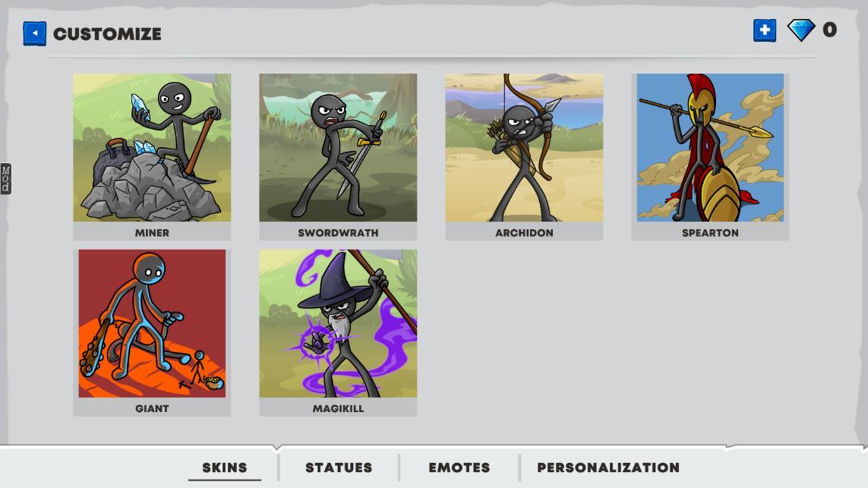Click the SWORDWRATH name label
Viewport: 868px width, 488px height.
pos(338,233)
